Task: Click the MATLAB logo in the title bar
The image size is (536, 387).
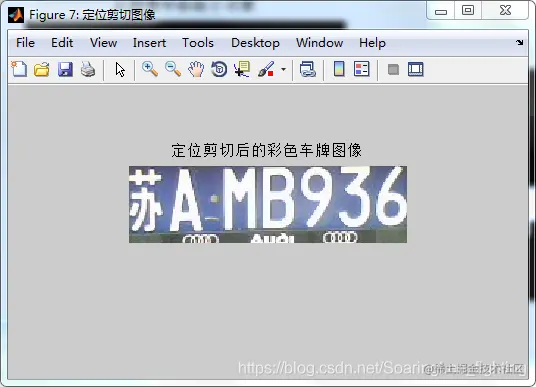Action: 16,15
